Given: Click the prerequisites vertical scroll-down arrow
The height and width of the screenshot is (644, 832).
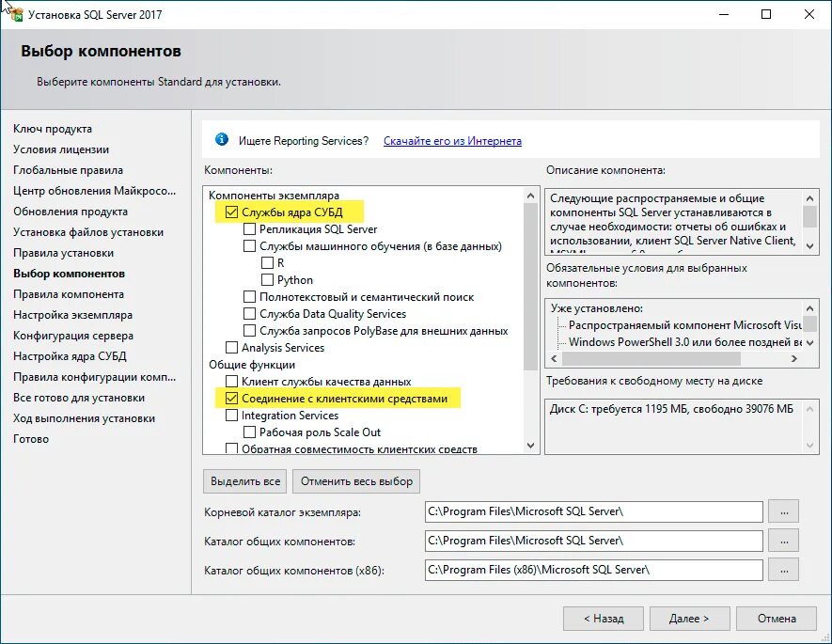Looking at the screenshot, I should point(809,343).
